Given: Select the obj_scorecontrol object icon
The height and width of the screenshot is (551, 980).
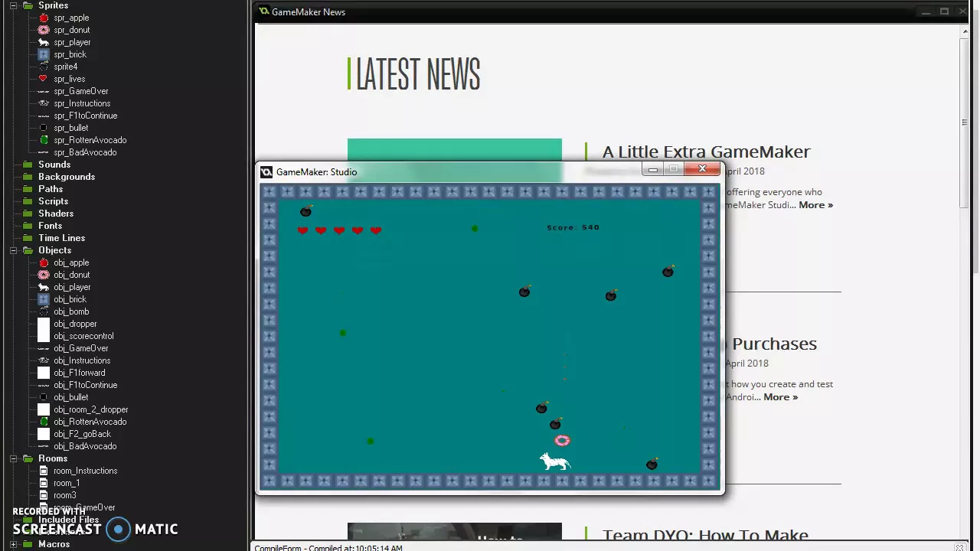Looking at the screenshot, I should (x=44, y=336).
